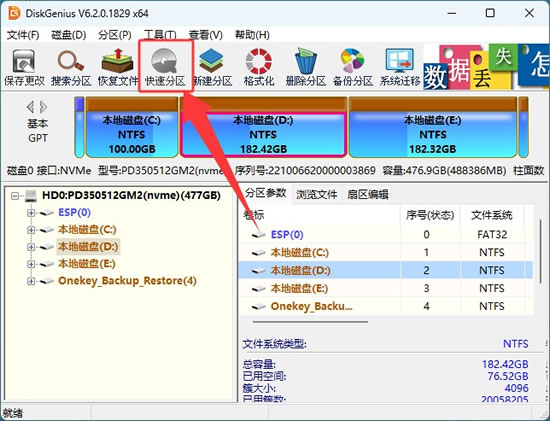Viewport: 550px width, 421px height.
Task: Select ESP(0) row in partition table
Action: [x=385, y=234]
